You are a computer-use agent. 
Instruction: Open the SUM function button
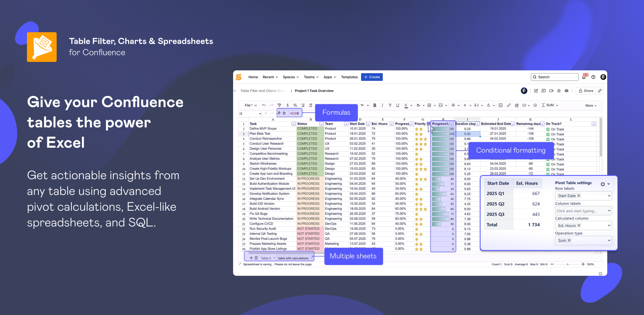pyautogui.click(x=550, y=105)
